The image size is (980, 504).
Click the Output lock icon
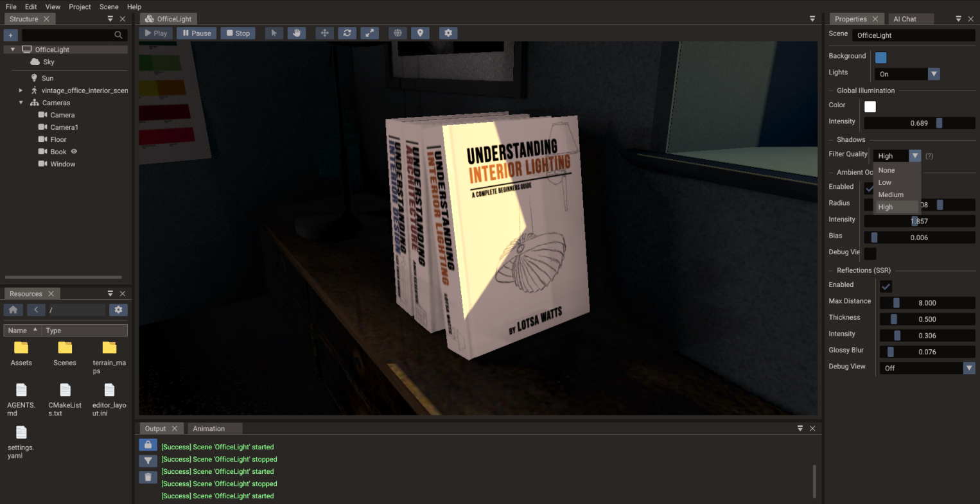[148, 445]
